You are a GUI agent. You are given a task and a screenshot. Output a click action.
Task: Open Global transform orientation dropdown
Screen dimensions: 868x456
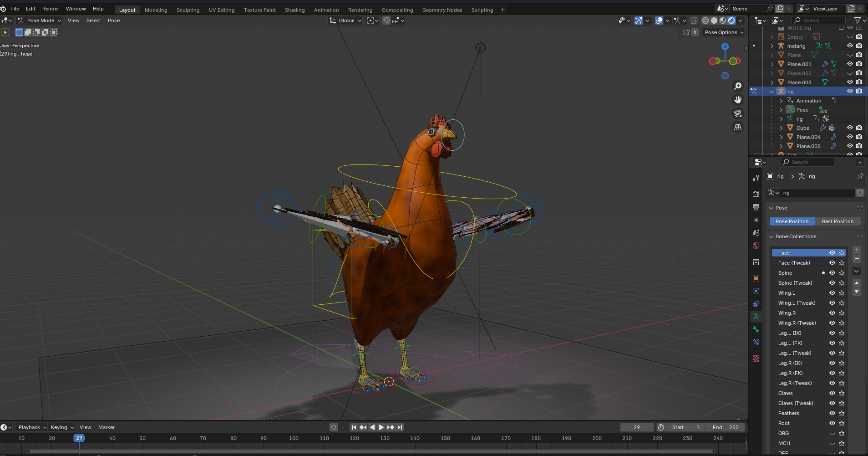pos(345,20)
